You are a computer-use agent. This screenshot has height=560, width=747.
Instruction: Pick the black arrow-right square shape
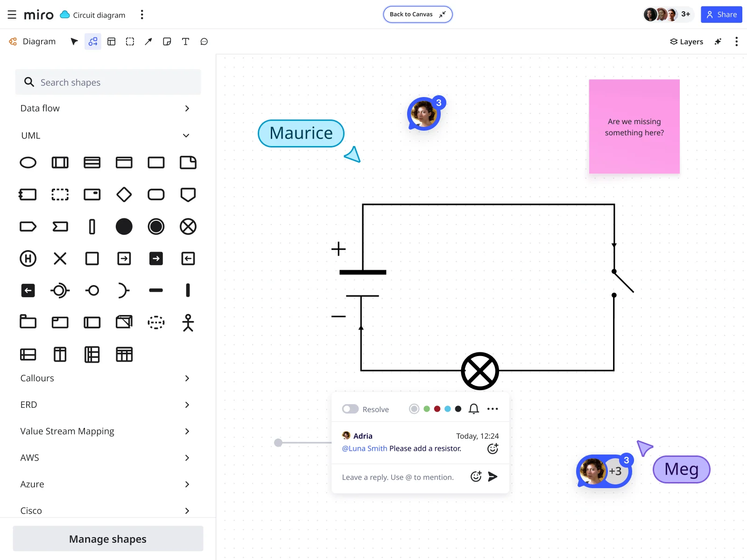[156, 259]
